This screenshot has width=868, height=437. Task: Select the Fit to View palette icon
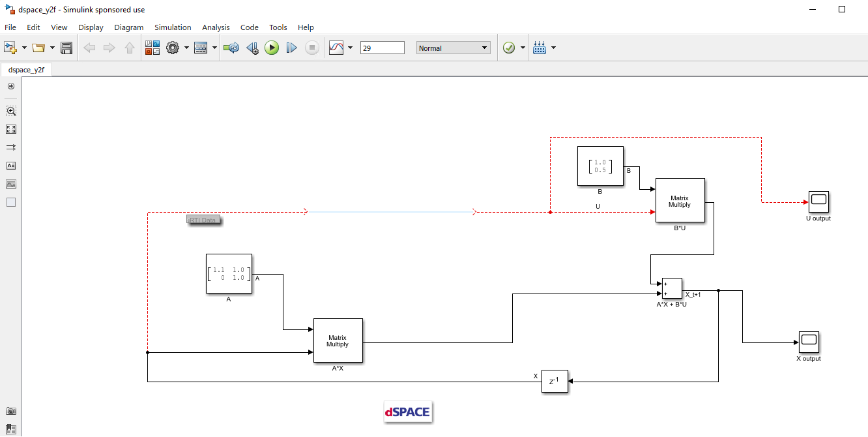10,129
